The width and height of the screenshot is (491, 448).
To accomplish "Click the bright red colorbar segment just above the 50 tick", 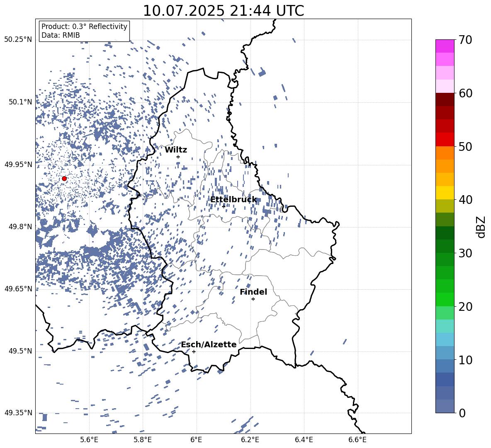I will [x=445, y=140].
